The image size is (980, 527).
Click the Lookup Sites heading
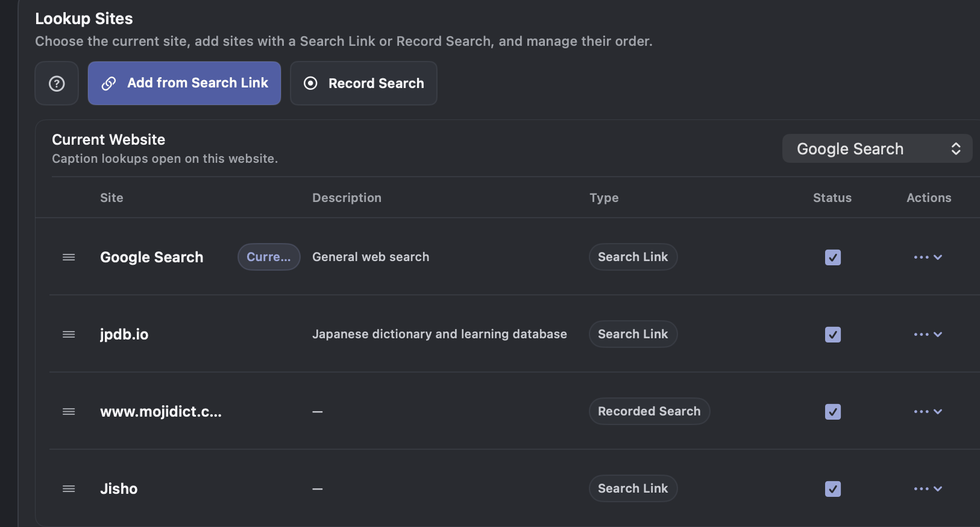tap(84, 19)
